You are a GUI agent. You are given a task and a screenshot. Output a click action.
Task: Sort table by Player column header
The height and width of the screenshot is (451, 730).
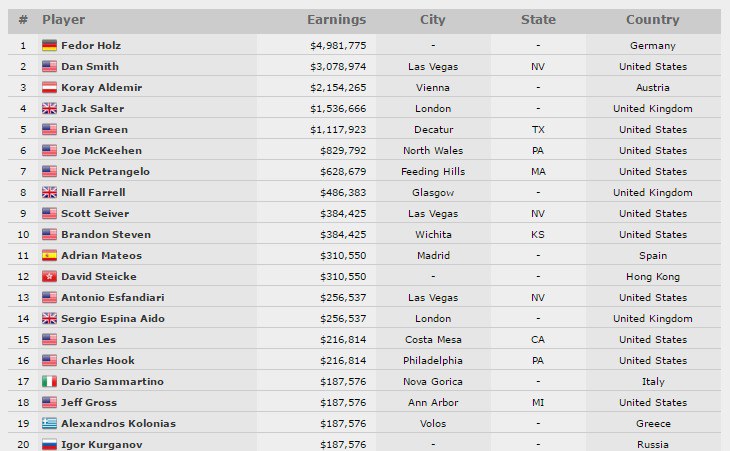64,20
